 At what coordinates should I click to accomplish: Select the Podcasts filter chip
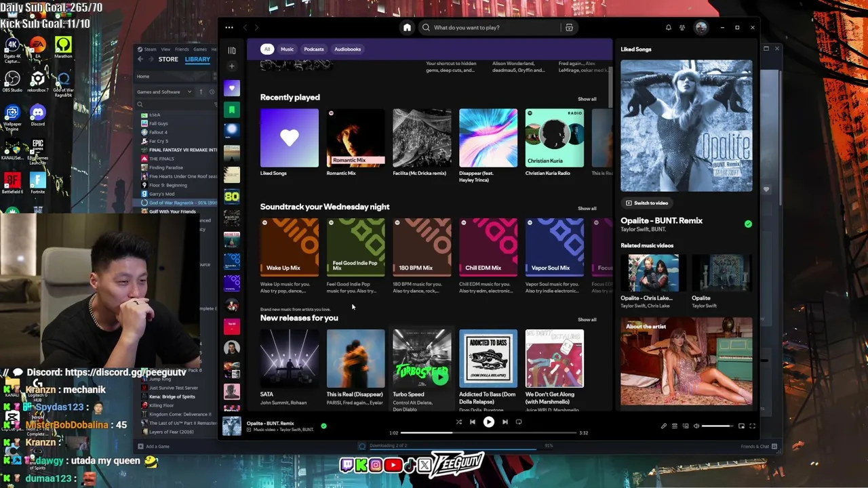click(314, 49)
